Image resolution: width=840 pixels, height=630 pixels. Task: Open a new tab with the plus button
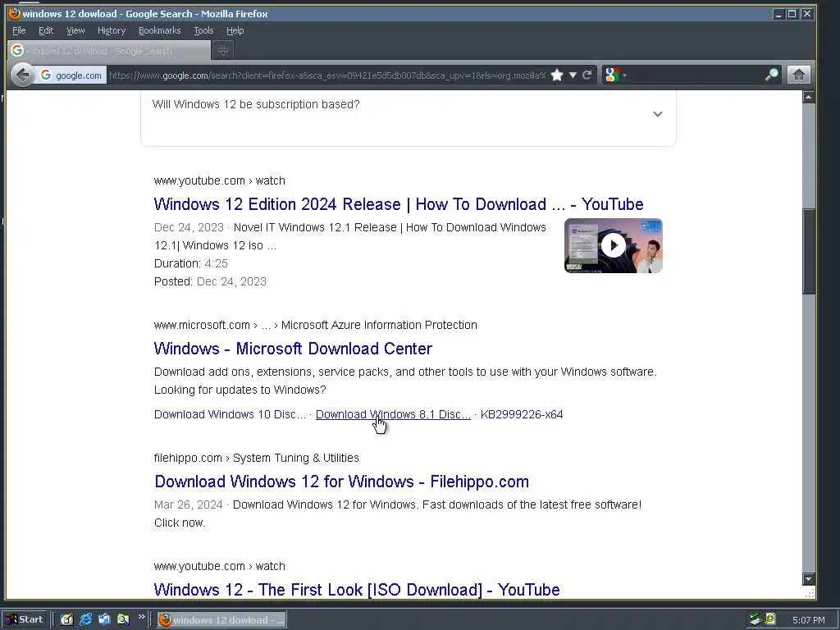coord(223,50)
